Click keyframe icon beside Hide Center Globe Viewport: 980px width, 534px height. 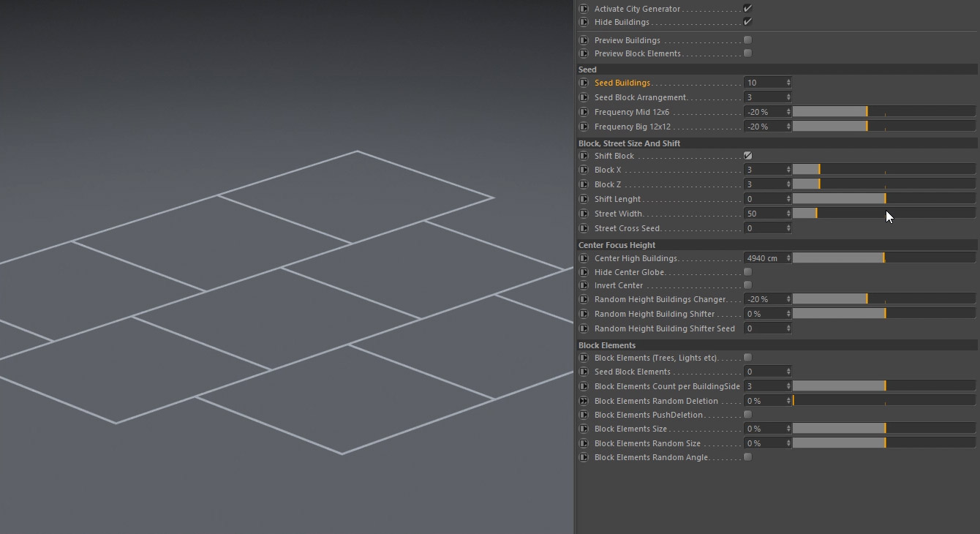click(584, 272)
